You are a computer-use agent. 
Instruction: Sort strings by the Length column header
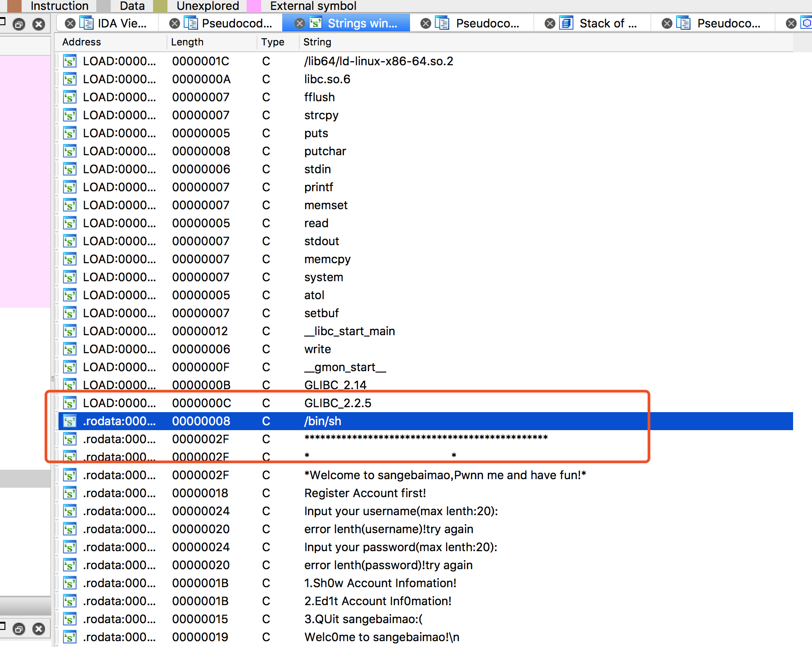(187, 42)
